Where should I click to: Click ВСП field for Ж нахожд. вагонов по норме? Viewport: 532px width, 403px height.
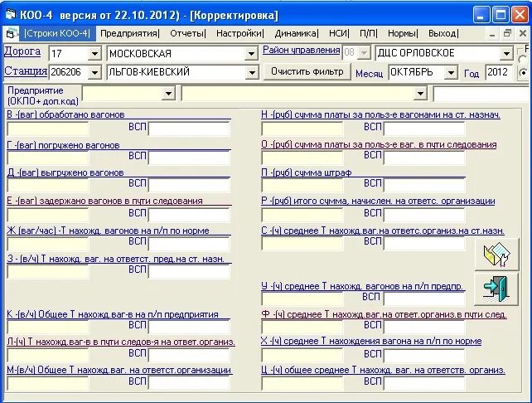[189, 243]
